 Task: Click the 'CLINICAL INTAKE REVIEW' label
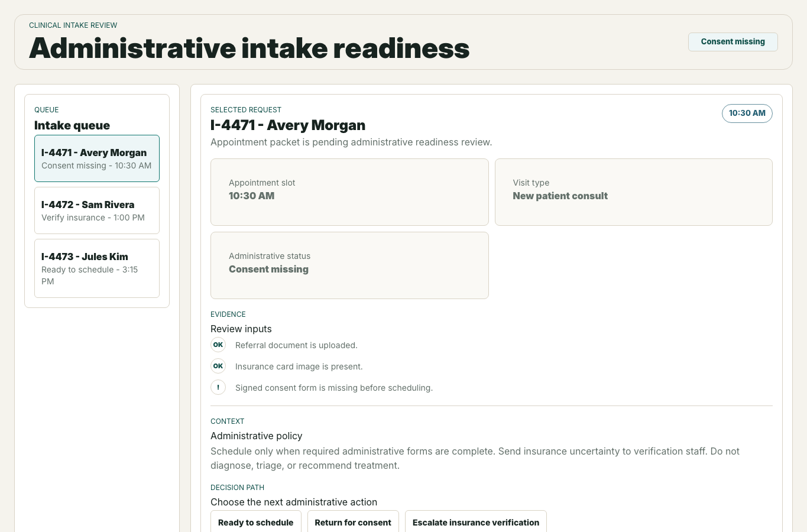(73, 25)
